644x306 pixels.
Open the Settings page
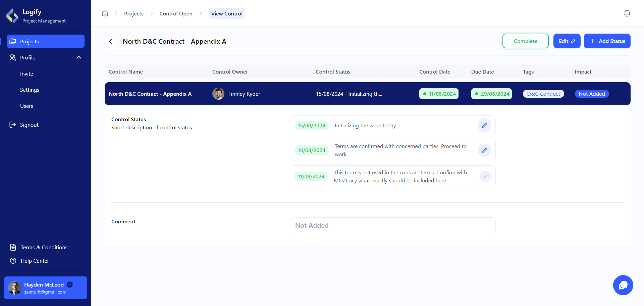[x=30, y=90]
